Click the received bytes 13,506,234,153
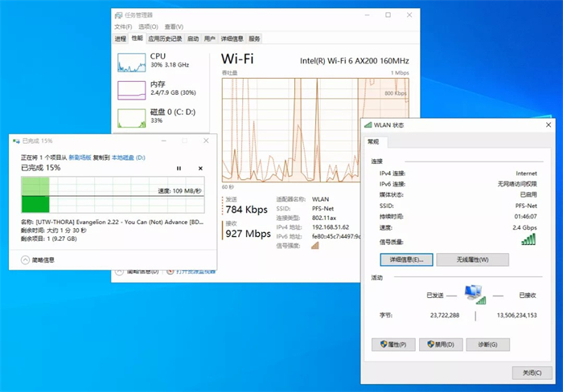Image resolution: width=563 pixels, height=392 pixels. tap(516, 315)
